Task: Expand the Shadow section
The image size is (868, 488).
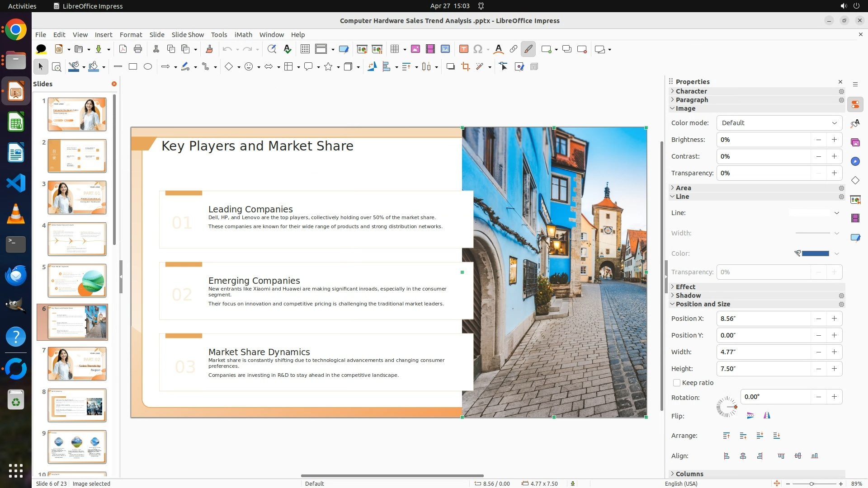Action: point(688,296)
